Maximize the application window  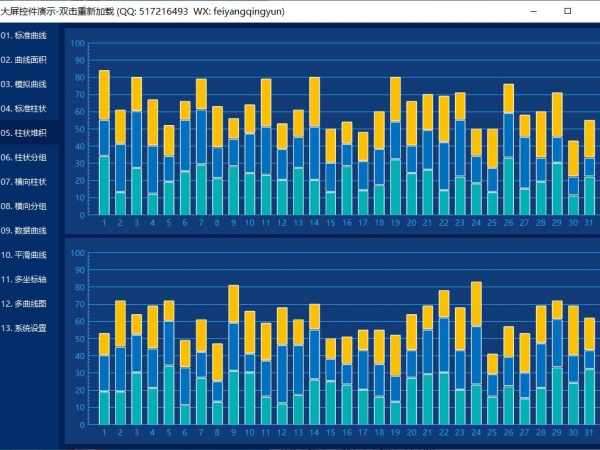(x=567, y=10)
